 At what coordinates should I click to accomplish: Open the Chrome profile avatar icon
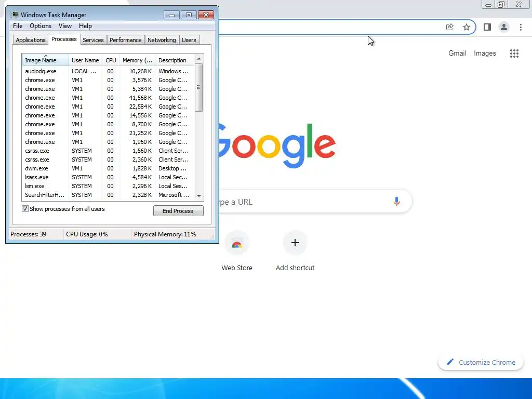pyautogui.click(x=504, y=27)
